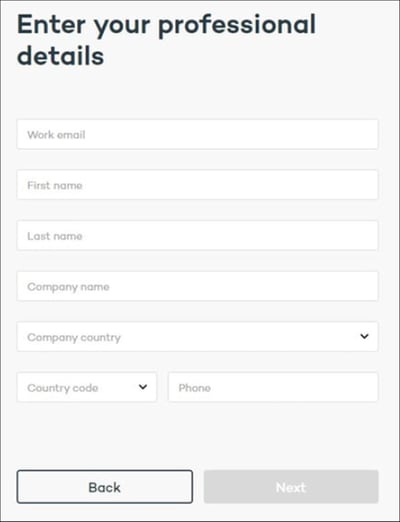The image size is (400, 522).
Task: Click the chevron icon in Country code
Action: coord(143,387)
